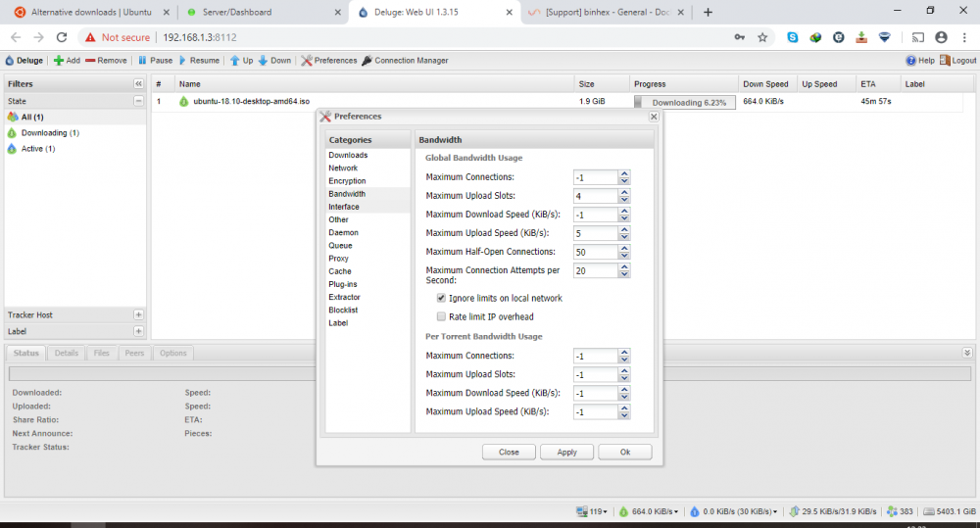
Task: Decrease global Maximum Upload Slots value
Action: (x=624, y=200)
